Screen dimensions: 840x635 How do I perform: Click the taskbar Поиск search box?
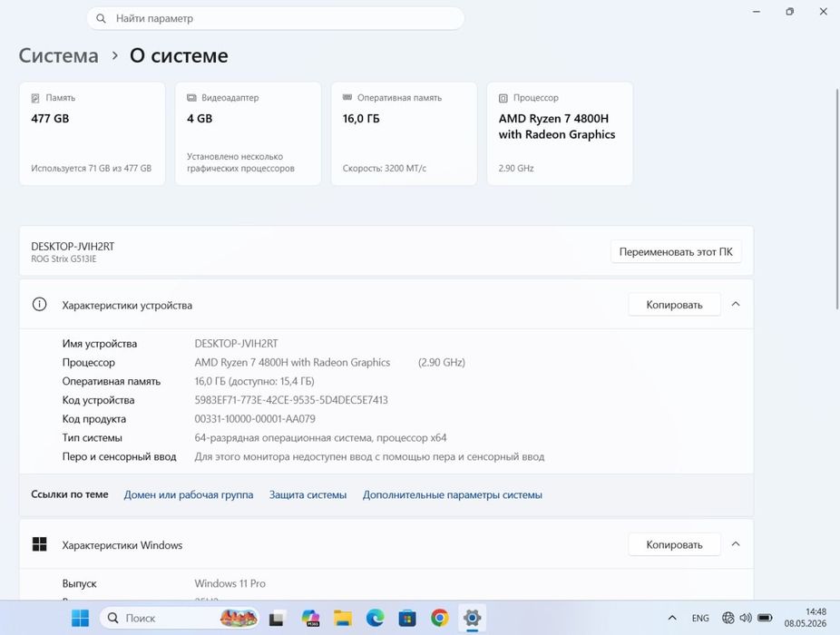pos(180,618)
